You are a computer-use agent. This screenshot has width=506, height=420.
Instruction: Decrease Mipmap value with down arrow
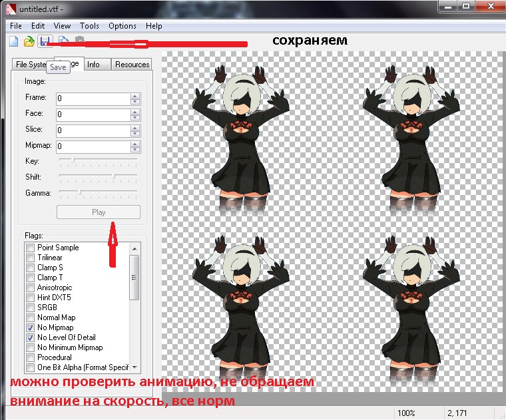coord(135,149)
